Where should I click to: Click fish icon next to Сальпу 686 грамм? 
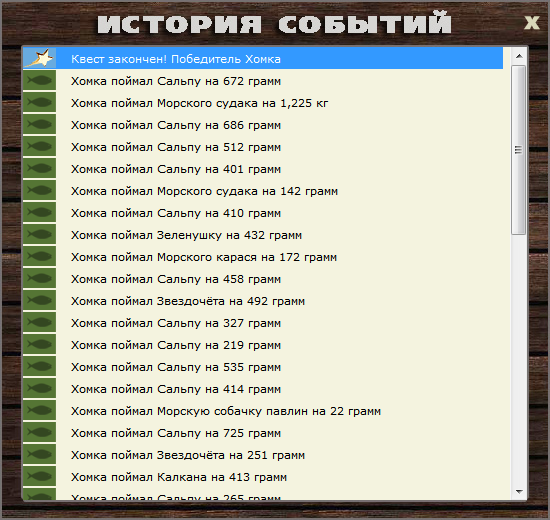pyautogui.click(x=39, y=124)
